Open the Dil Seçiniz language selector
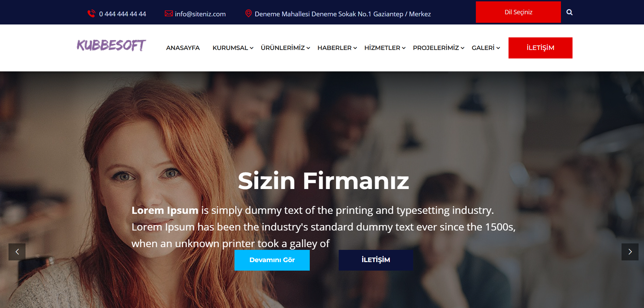 click(x=518, y=12)
